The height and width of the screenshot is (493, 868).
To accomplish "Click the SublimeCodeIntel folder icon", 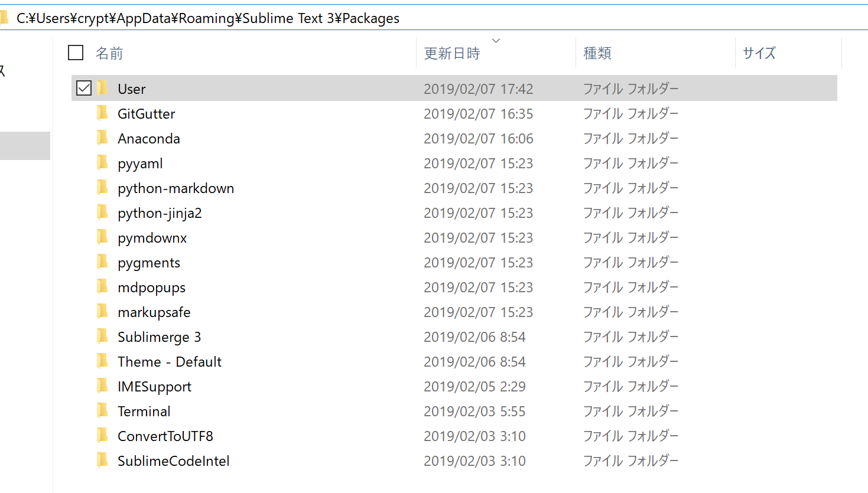I will coord(103,461).
